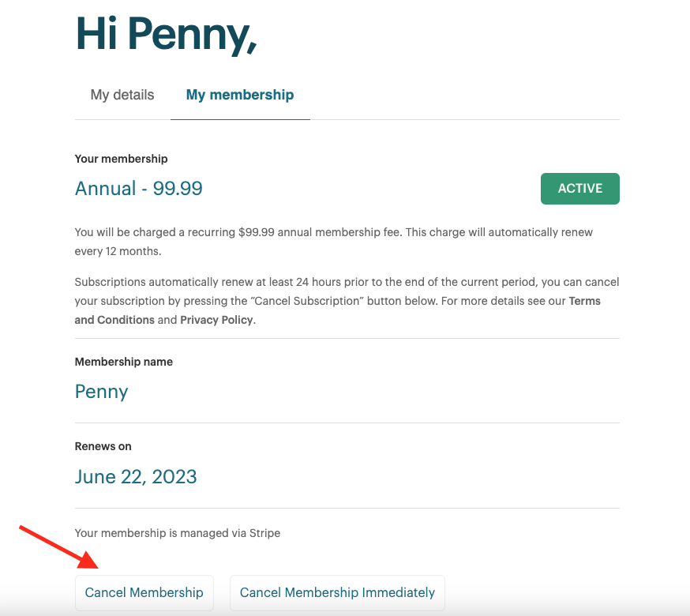Click the Annual - 99.99 plan title
The height and width of the screenshot is (616, 690).
139,189
